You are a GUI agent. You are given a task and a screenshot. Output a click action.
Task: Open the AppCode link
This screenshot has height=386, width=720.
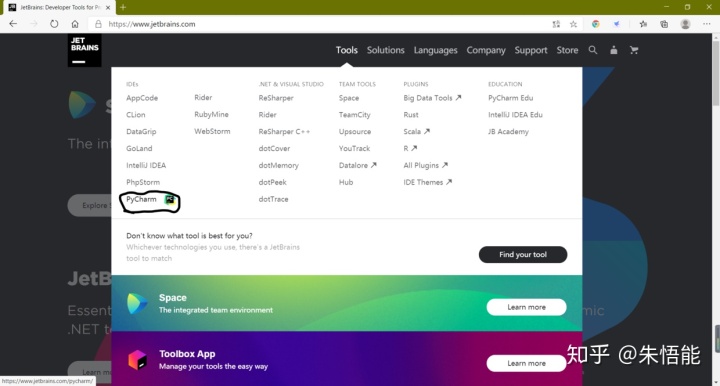[142, 98]
